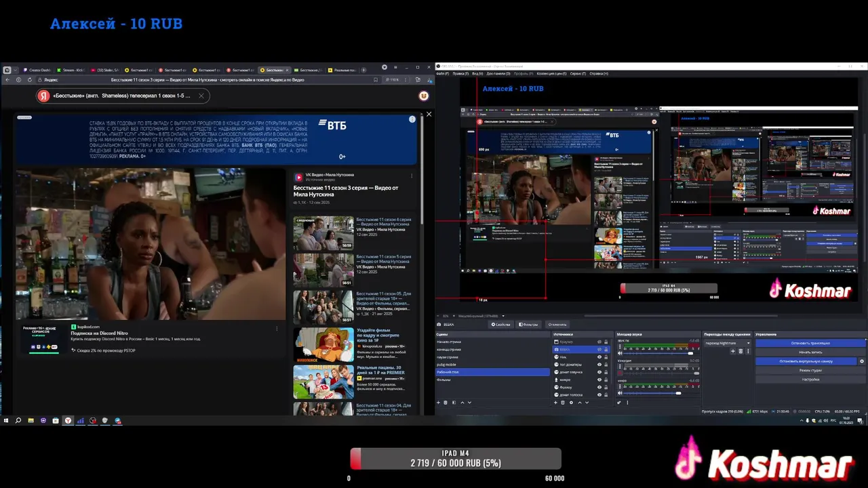Mute the ЗВУК ПК audio channel

pyautogui.click(x=620, y=353)
